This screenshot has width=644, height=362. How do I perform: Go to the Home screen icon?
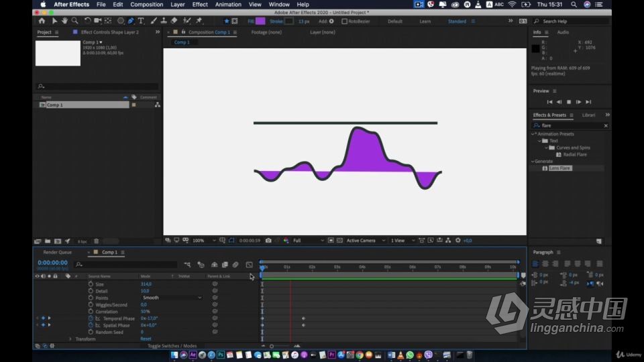[x=42, y=21]
